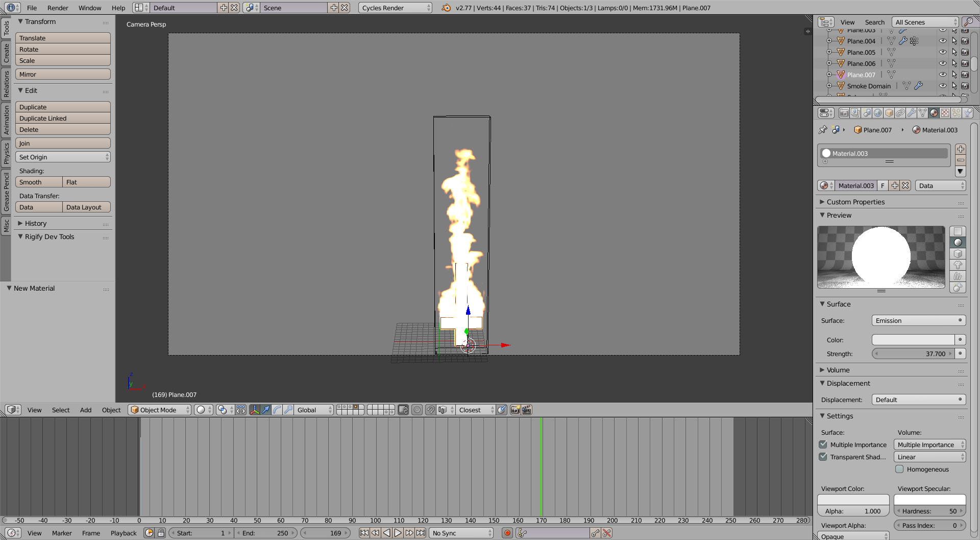Image resolution: width=980 pixels, height=540 pixels.
Task: Play the animation forward
Action: coord(398,533)
